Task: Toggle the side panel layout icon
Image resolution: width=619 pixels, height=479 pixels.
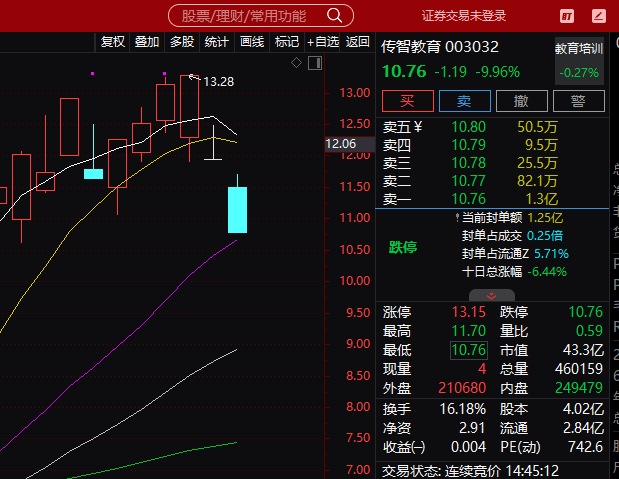Action: click(x=315, y=63)
